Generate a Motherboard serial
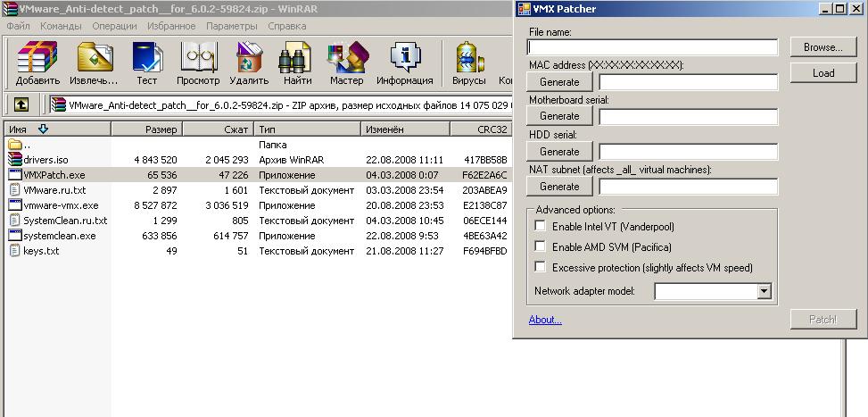Screen dimensions: 868x417 point(559,116)
